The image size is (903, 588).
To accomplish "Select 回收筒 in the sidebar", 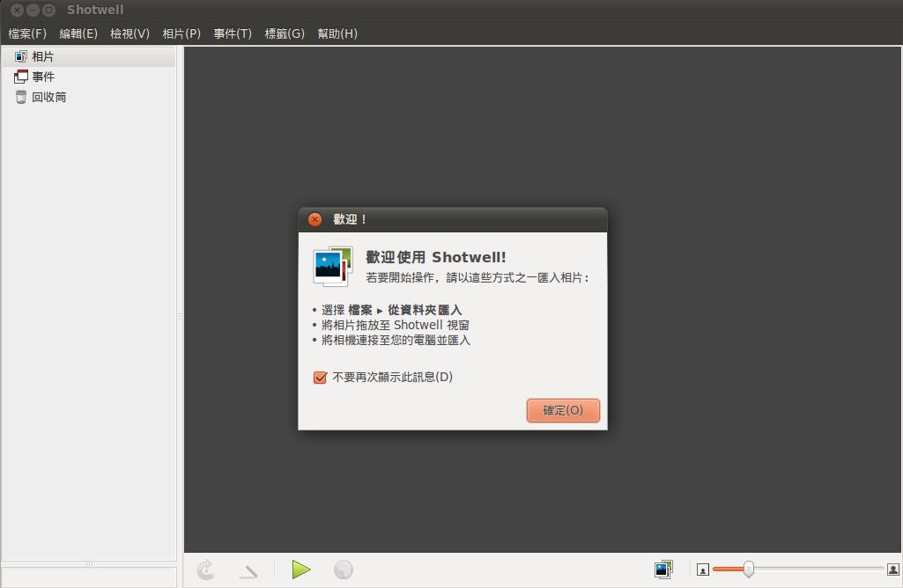I will [88, 97].
